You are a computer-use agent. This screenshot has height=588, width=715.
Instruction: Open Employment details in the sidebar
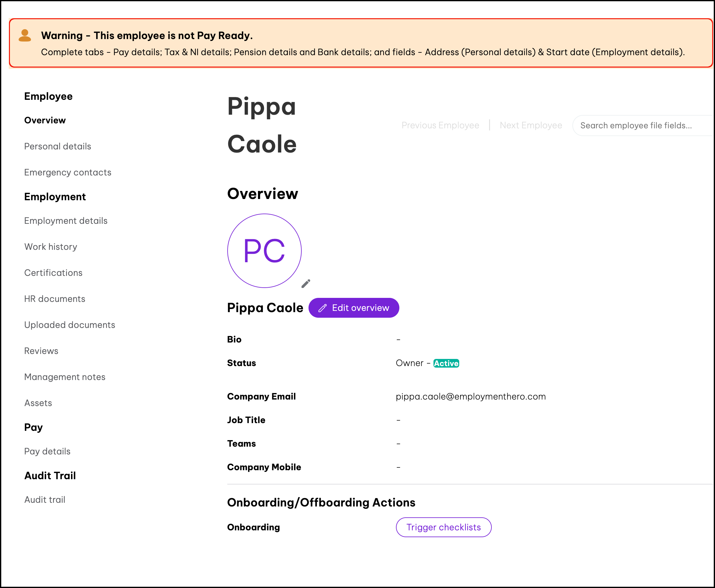point(66,221)
